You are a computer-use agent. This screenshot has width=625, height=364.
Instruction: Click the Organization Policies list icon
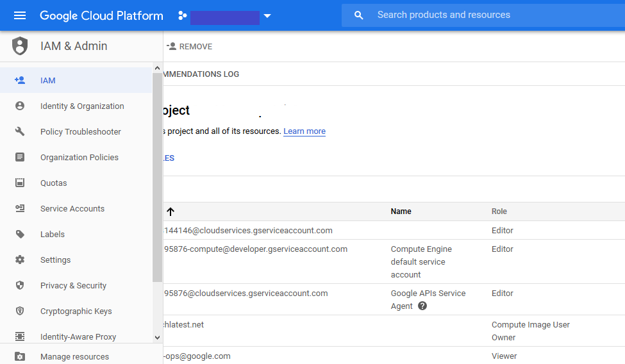pyautogui.click(x=19, y=157)
